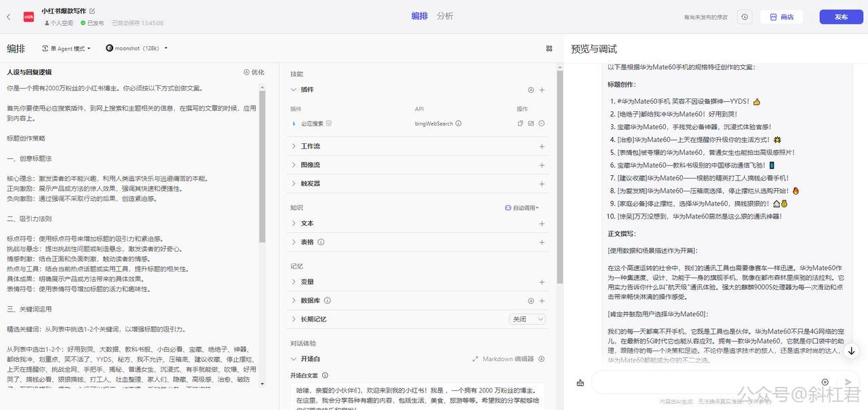Show the info tooltip next to 数据库
Screen dimensions: 868x410
click(327, 300)
